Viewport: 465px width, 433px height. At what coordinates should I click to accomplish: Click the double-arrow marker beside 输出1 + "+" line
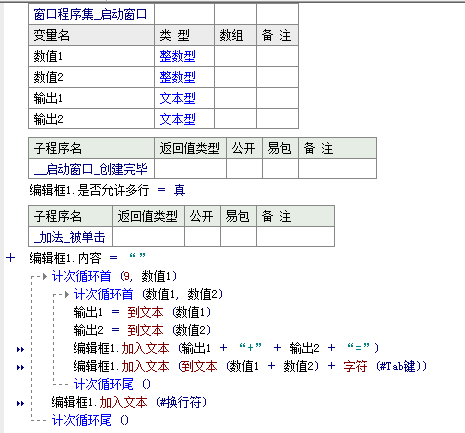tap(20, 349)
